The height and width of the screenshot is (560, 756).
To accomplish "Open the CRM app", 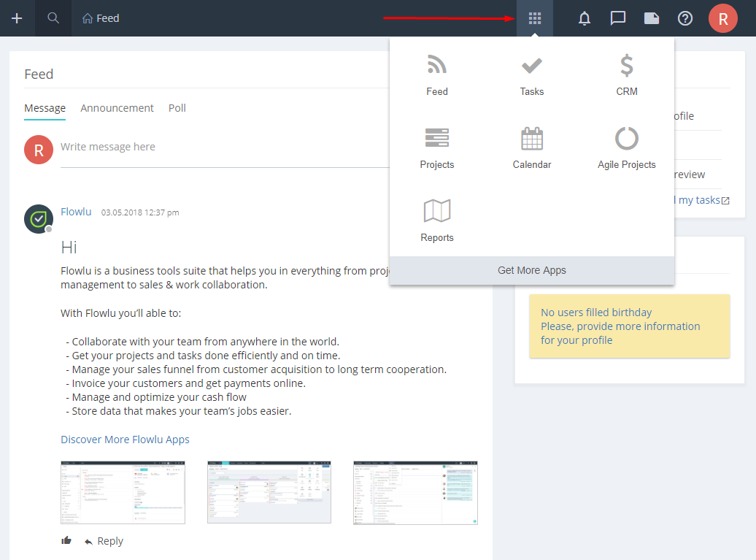I will [627, 75].
